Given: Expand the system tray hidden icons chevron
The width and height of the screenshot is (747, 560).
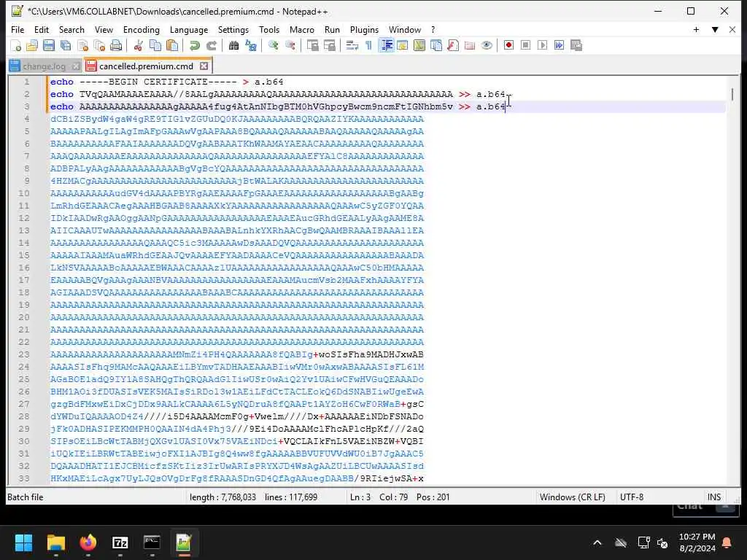Looking at the screenshot, I should tap(597, 542).
